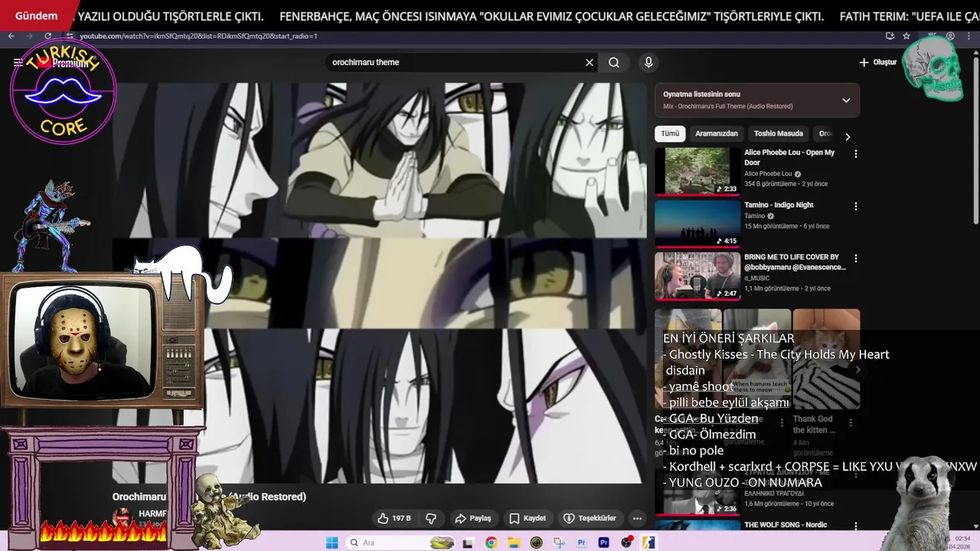Clear the YouTube search box text

(x=590, y=63)
